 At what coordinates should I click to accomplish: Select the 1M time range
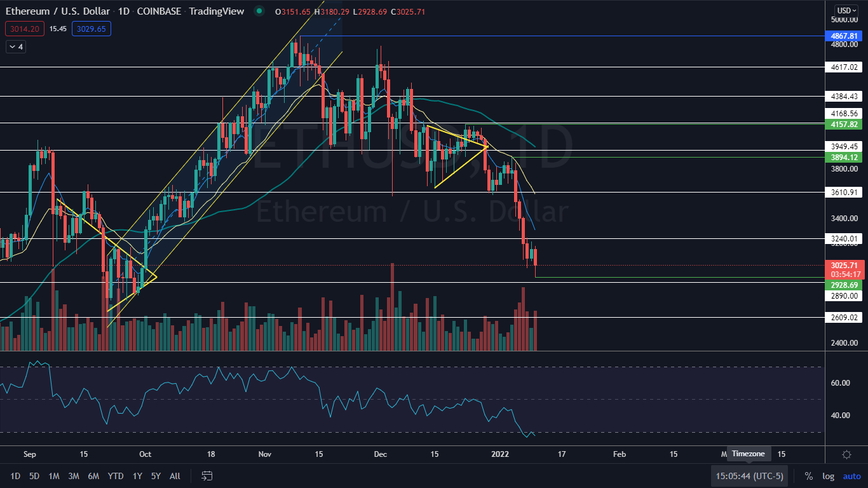tap(54, 476)
